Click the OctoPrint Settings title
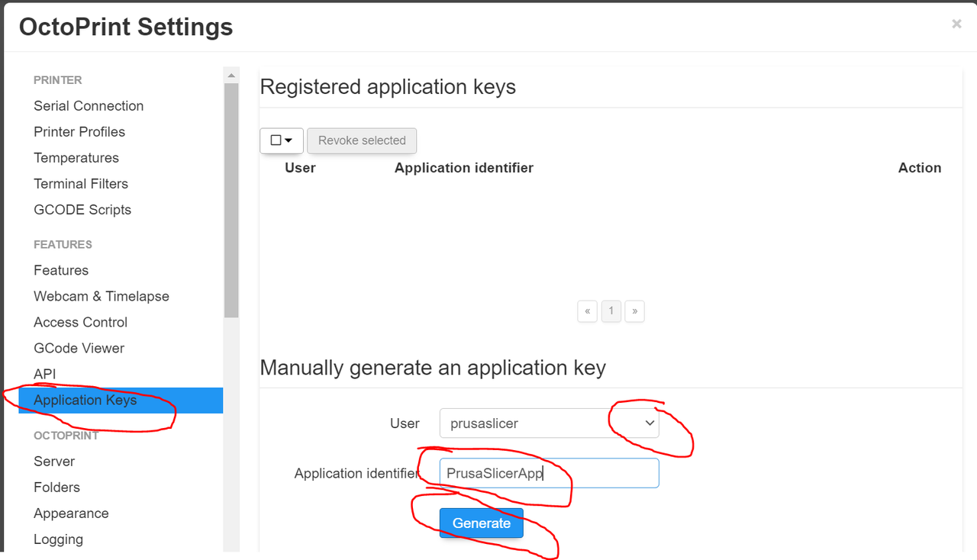977x560 pixels. click(126, 27)
